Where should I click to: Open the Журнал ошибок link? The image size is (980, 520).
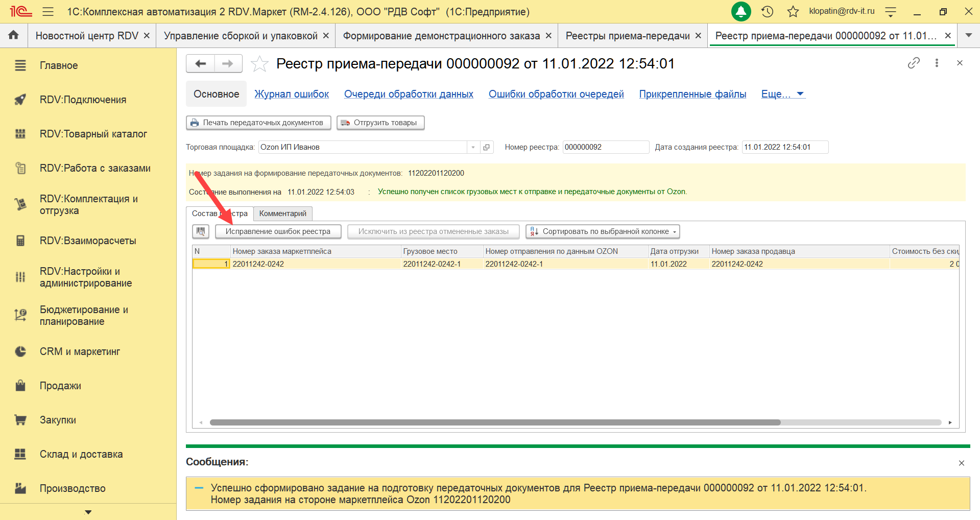292,94
